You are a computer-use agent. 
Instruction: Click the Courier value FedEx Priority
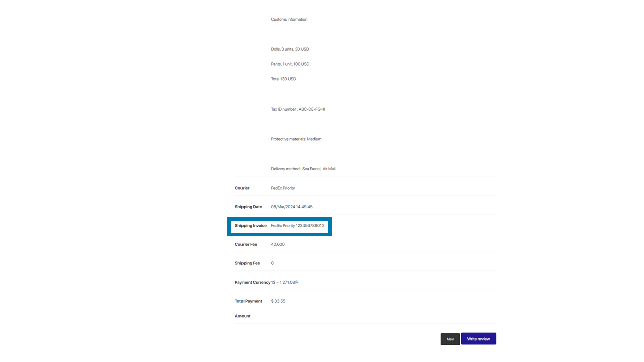coord(283,188)
